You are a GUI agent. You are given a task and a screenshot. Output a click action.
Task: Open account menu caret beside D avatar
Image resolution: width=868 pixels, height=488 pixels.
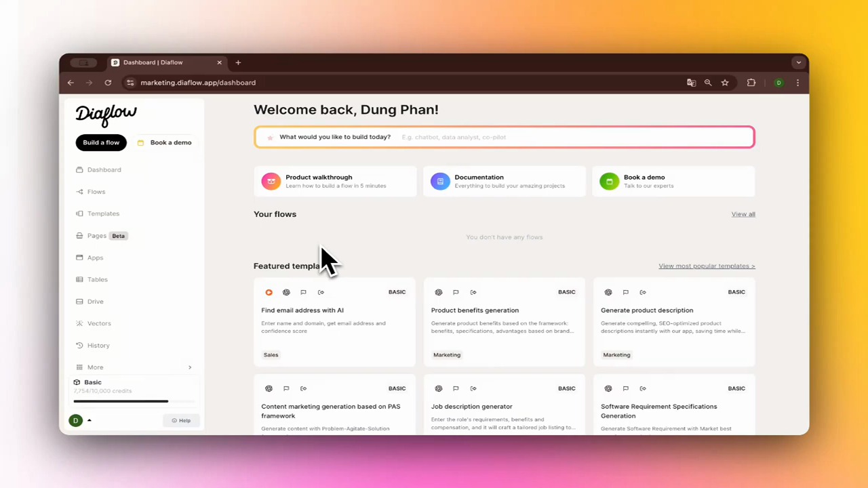click(90, 421)
